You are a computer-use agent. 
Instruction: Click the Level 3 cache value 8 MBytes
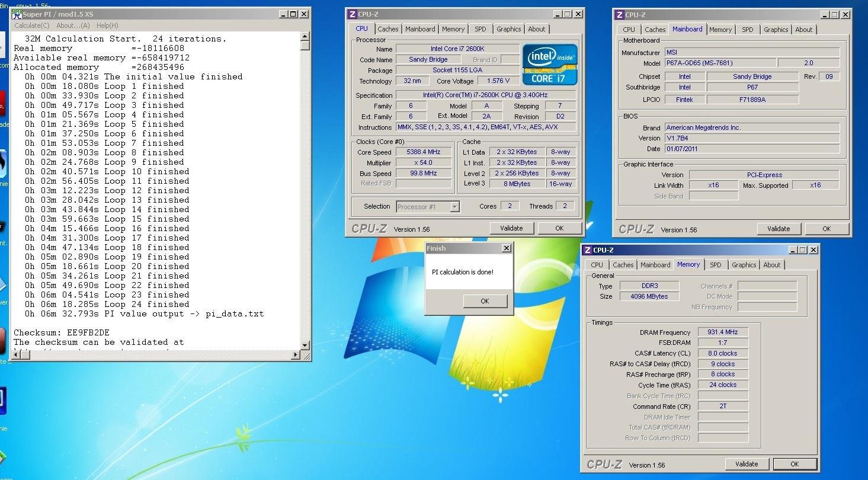coord(517,184)
